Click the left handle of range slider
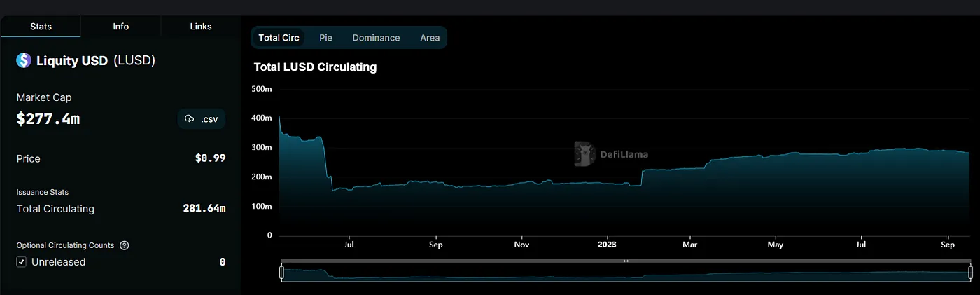 (x=281, y=272)
